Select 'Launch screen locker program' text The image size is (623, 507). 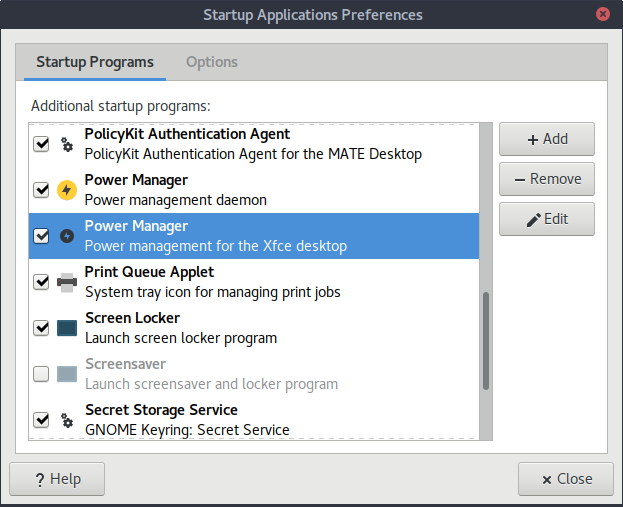click(181, 338)
